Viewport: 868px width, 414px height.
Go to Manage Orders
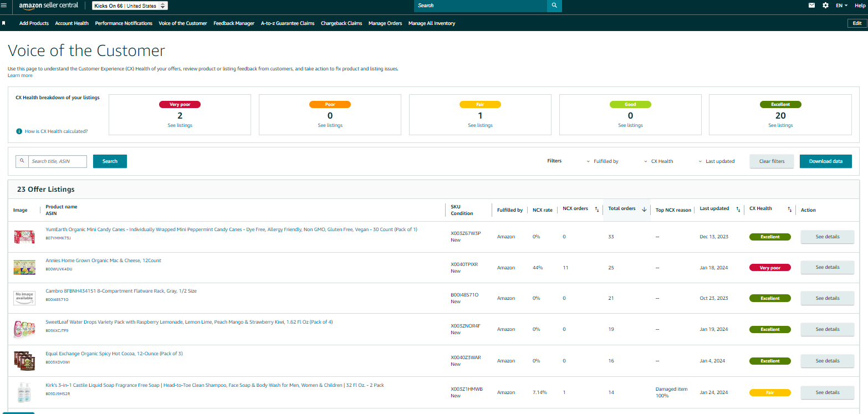coord(385,23)
